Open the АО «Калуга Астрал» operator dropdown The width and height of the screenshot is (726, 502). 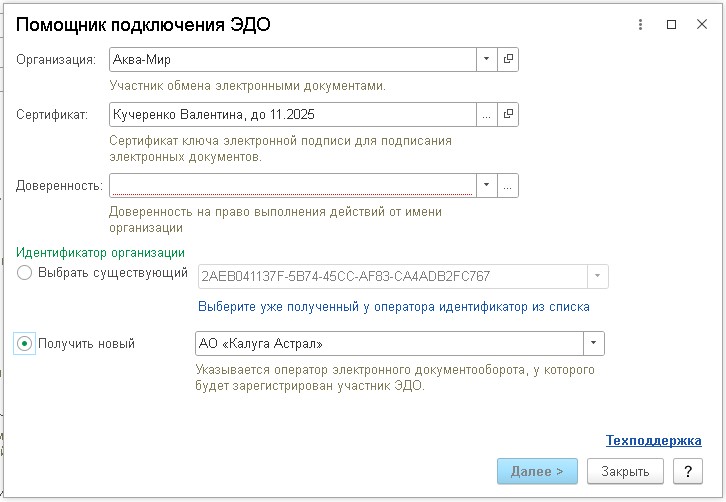click(594, 344)
